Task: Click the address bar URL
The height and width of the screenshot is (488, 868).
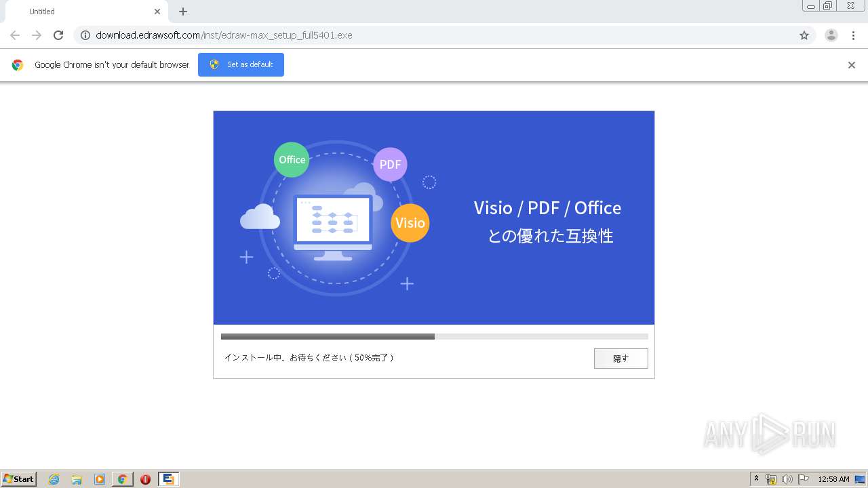Action: point(224,35)
